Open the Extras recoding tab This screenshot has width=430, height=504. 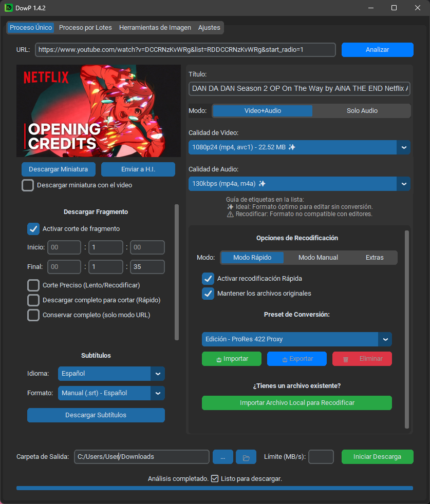[375, 258]
